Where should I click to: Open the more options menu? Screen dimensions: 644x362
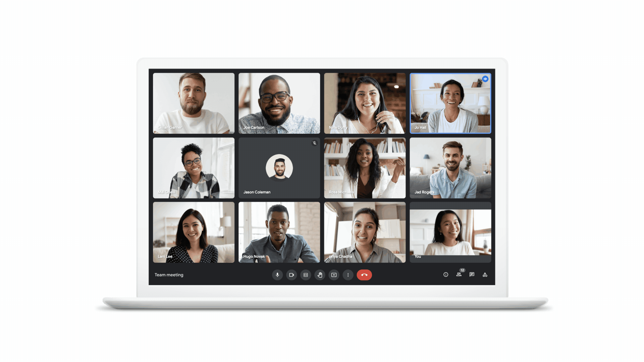[348, 275]
